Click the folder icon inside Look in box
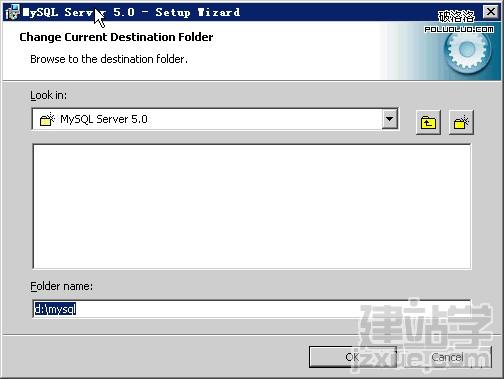Viewport: 504px width, 379px height. click(47, 119)
